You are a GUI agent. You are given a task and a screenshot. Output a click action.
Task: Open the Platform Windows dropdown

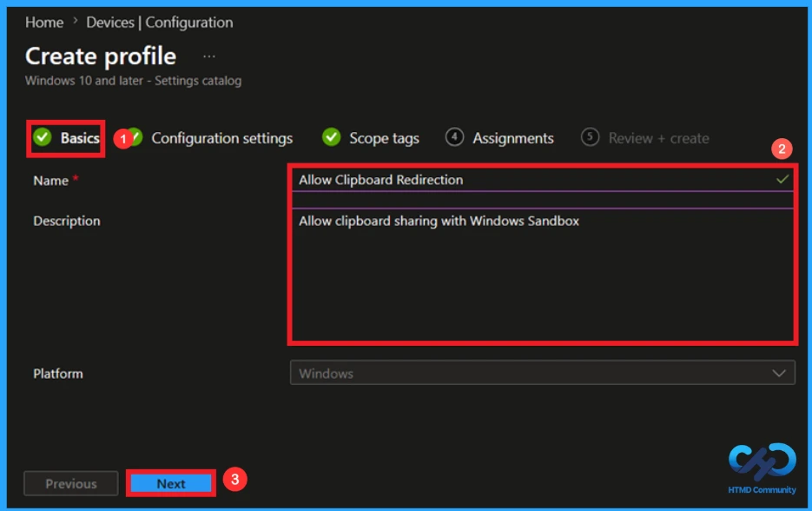tap(542, 373)
